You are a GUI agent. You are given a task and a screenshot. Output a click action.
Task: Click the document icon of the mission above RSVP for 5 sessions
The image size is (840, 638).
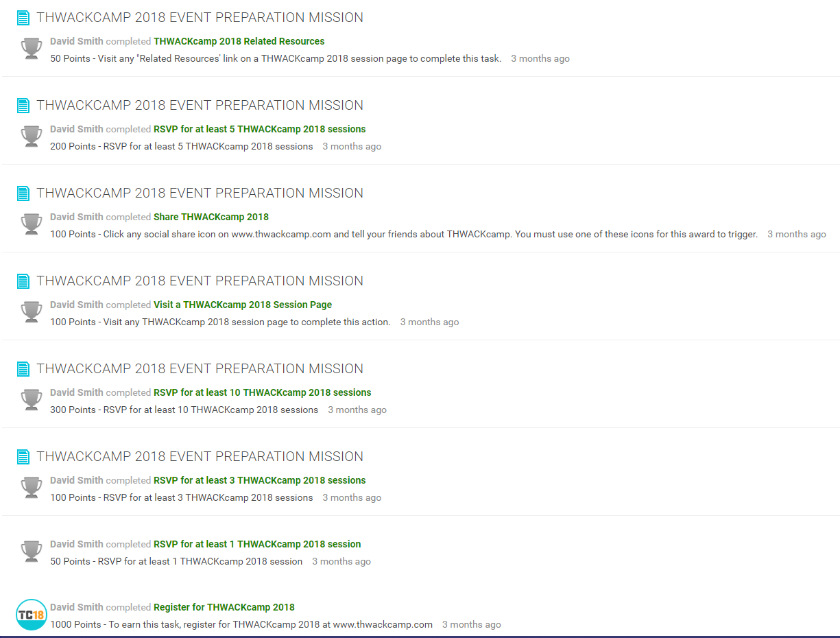click(23, 106)
